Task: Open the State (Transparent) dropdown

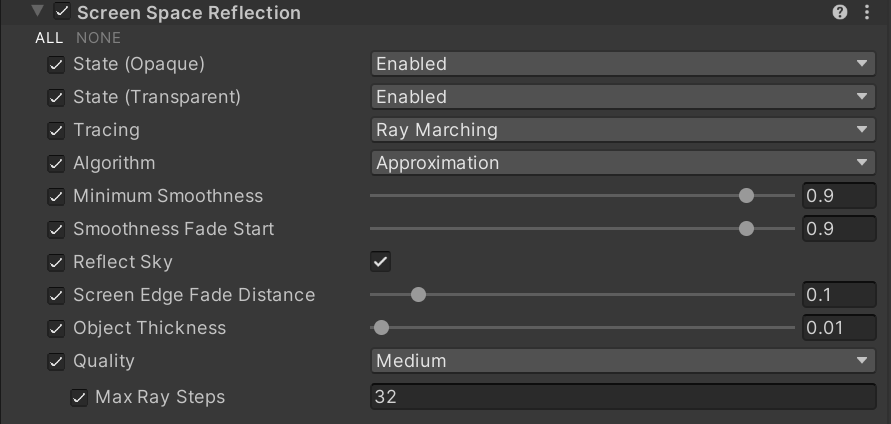Action: [x=622, y=97]
